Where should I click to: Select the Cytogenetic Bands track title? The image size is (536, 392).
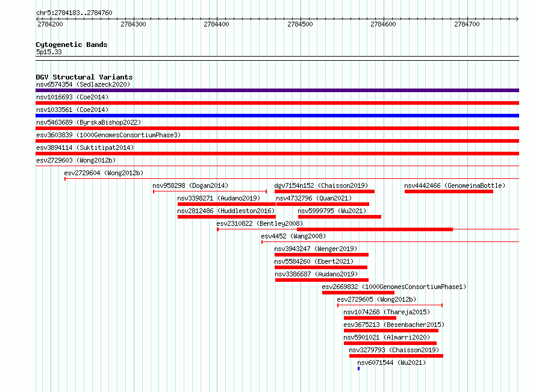click(x=72, y=45)
